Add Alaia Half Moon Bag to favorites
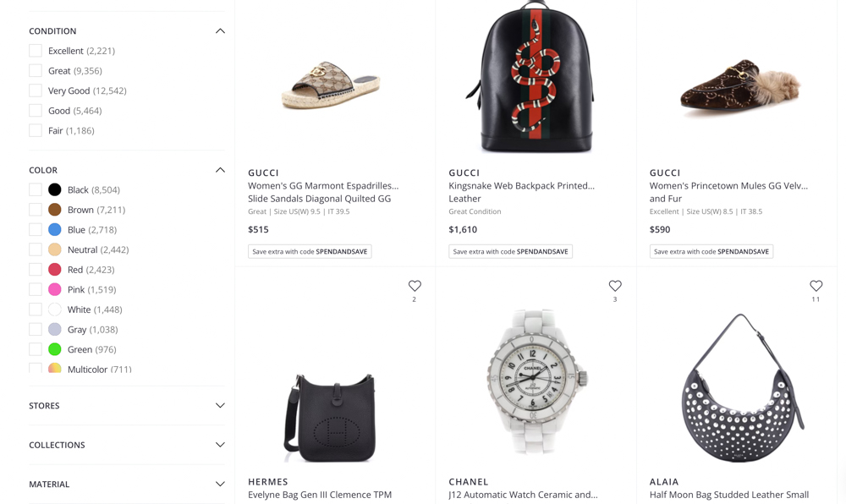The width and height of the screenshot is (846, 504). (x=816, y=286)
